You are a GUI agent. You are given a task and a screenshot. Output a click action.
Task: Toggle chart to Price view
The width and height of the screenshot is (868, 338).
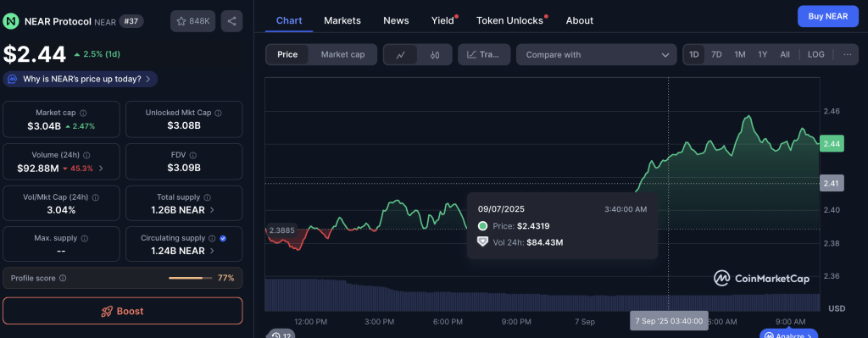pos(287,55)
